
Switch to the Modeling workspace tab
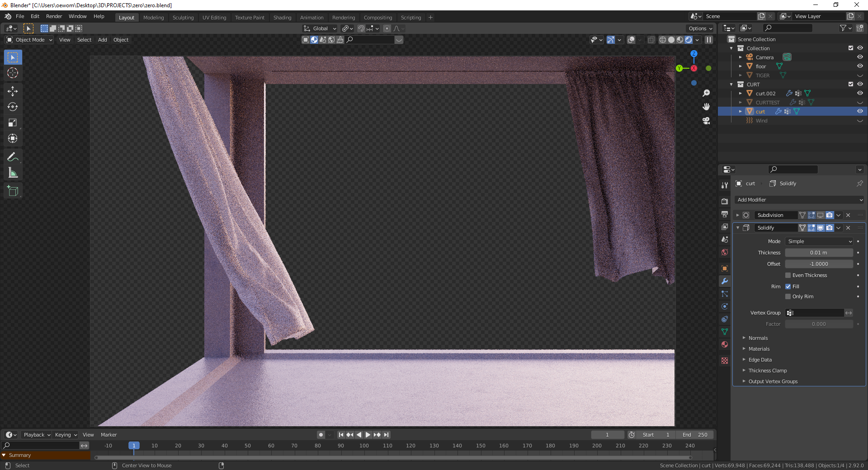click(154, 18)
